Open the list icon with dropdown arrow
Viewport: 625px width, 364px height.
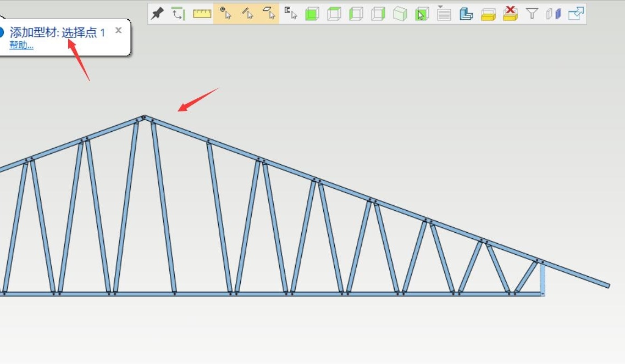[x=444, y=13]
